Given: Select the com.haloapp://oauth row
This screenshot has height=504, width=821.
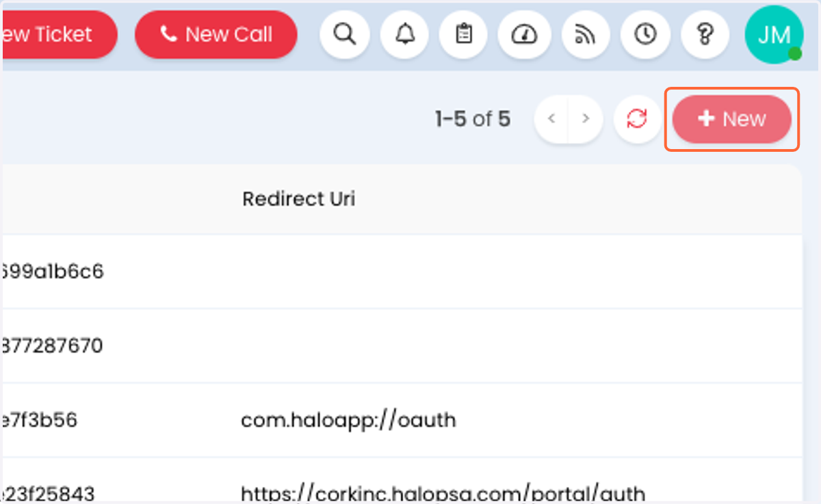Looking at the screenshot, I should click(x=402, y=420).
